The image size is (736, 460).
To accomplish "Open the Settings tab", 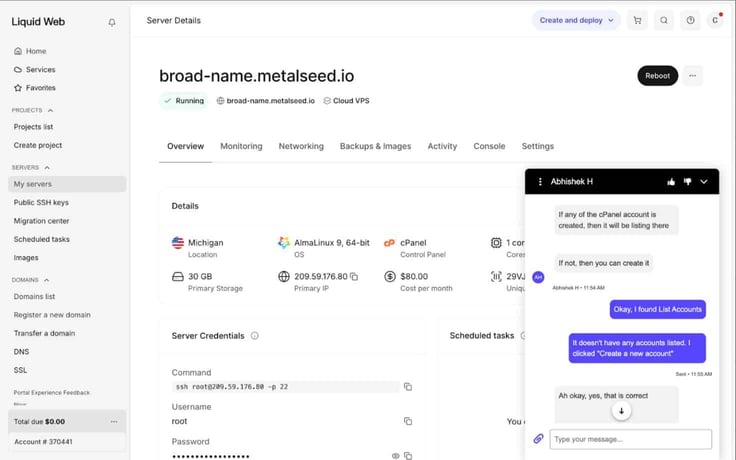I will (538, 146).
